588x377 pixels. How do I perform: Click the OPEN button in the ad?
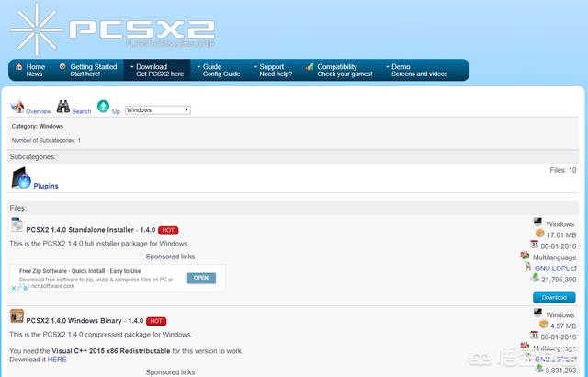coord(200,278)
